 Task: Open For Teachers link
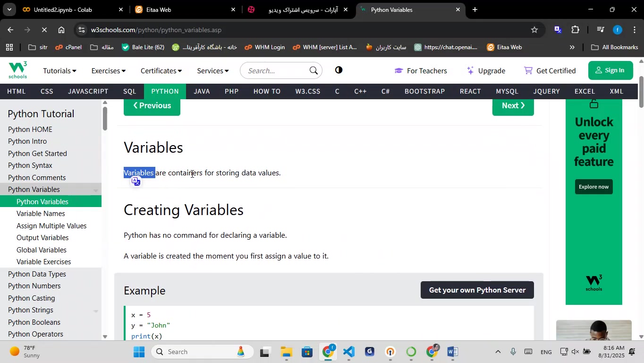[421, 71]
